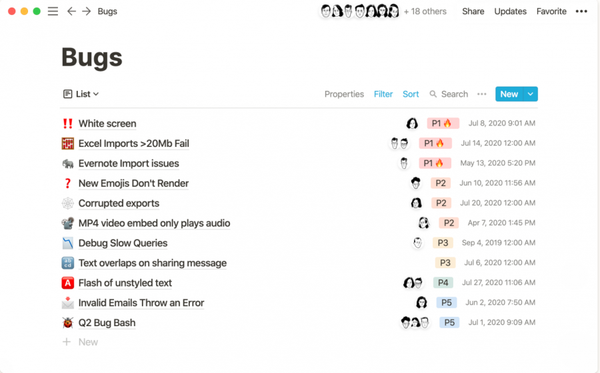The height and width of the screenshot is (373, 600).
Task: Click the abacus icon of Excel Imports
Action: coord(68,143)
